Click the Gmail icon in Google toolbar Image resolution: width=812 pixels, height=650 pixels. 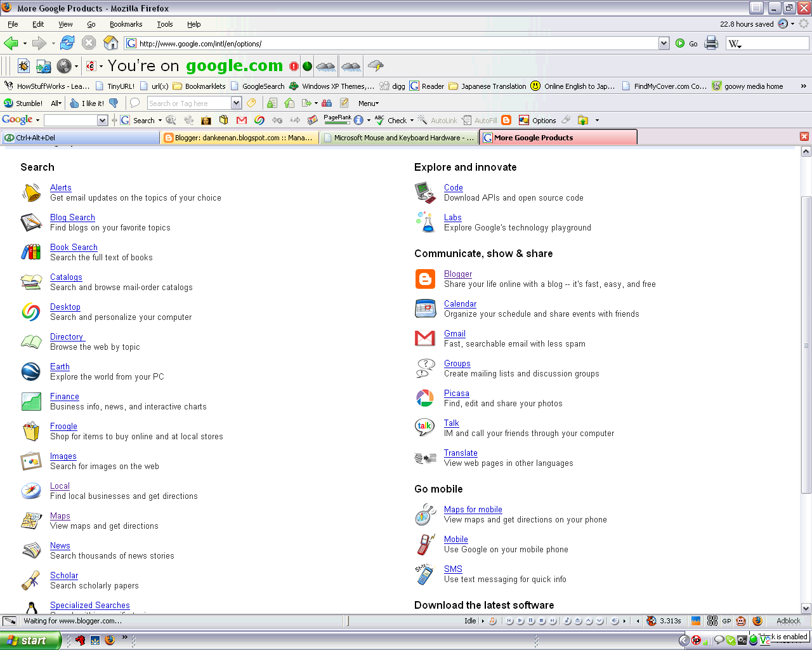[242, 120]
